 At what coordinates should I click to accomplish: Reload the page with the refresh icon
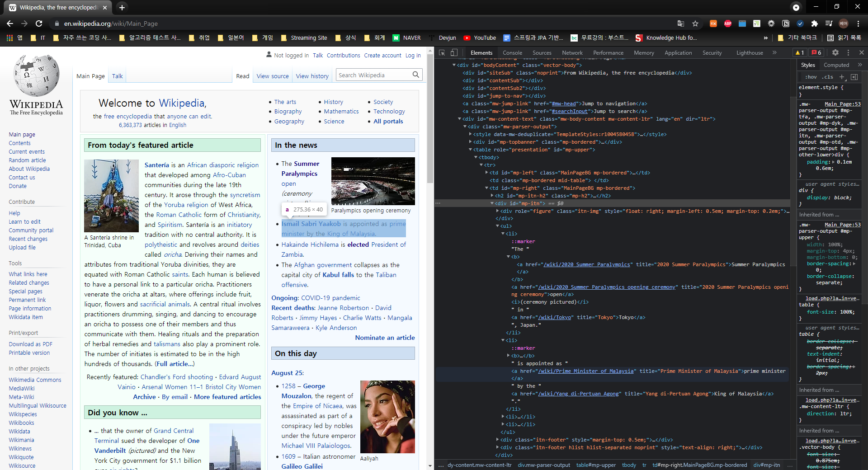point(39,23)
